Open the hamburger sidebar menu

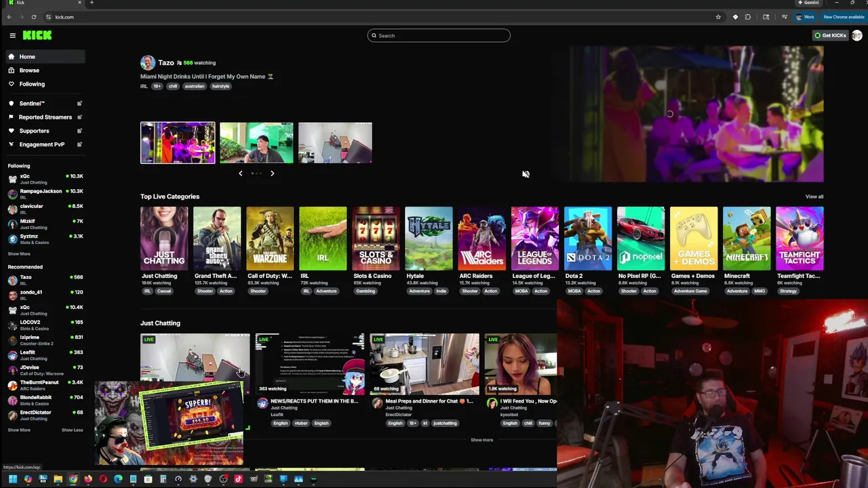pyautogui.click(x=12, y=35)
